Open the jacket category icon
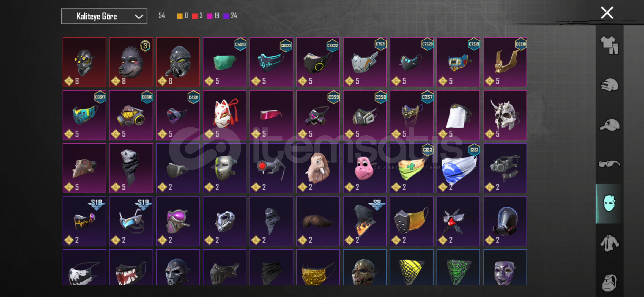Image resolution: width=644 pixels, height=297 pixels. (609, 243)
